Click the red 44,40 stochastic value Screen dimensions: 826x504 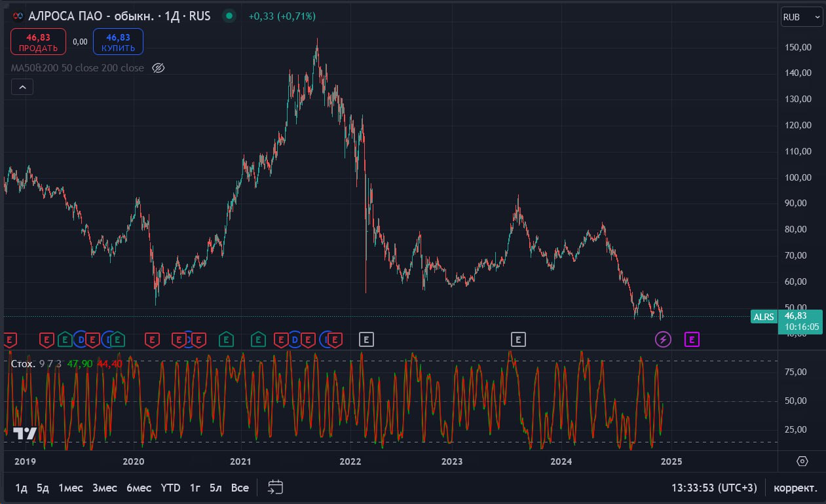(x=109, y=364)
